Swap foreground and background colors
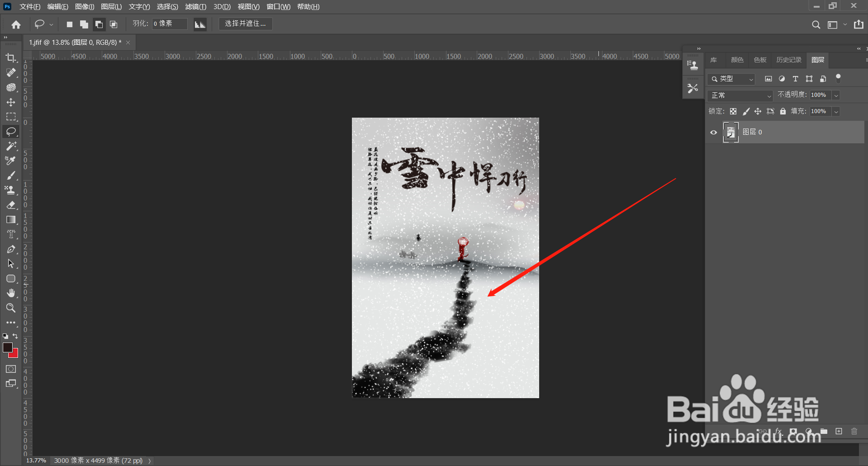This screenshot has width=868, height=466. [15, 336]
